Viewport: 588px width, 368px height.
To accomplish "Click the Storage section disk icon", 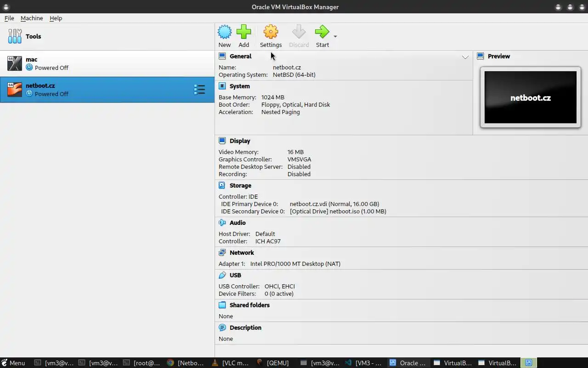I will click(222, 185).
